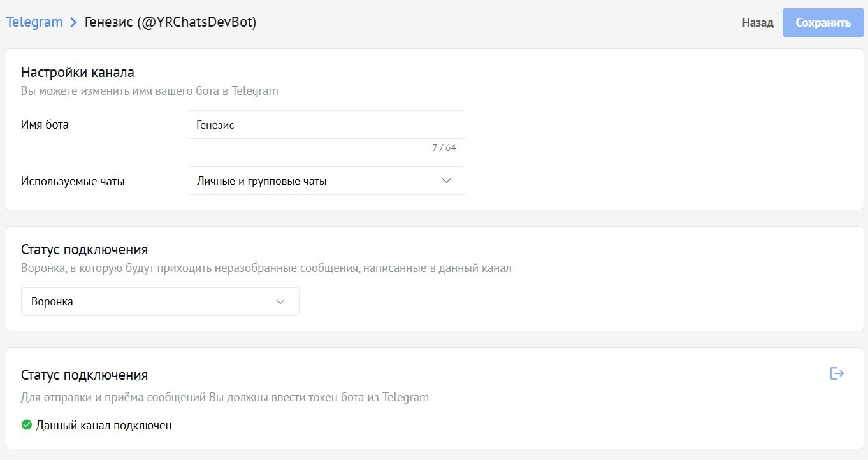Click the 7 / 64 character counter

point(444,148)
